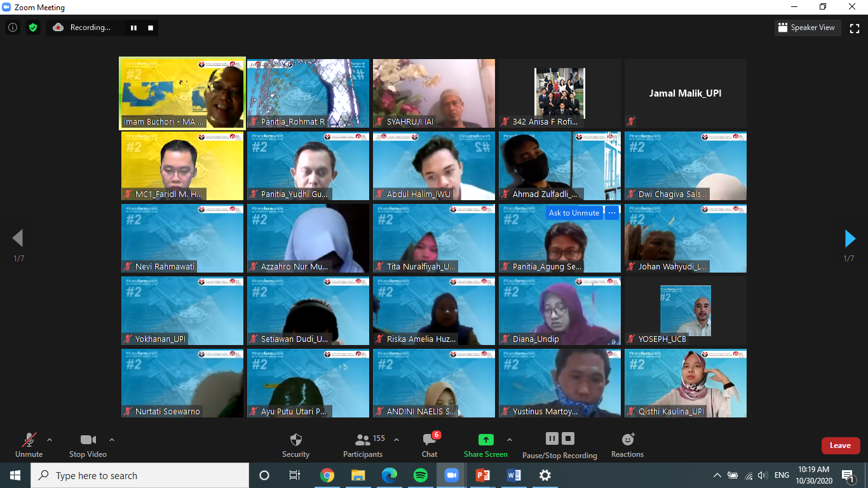Expand audio options arrow beside Unmute
Screen dimensions: 868x488
(x=50, y=440)
